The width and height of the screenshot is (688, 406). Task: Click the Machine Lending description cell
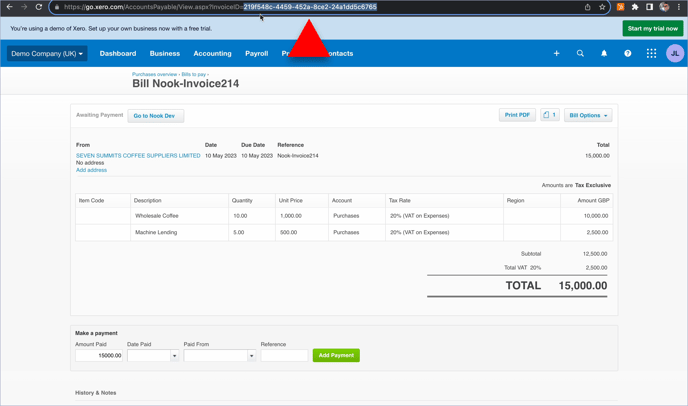click(x=179, y=233)
